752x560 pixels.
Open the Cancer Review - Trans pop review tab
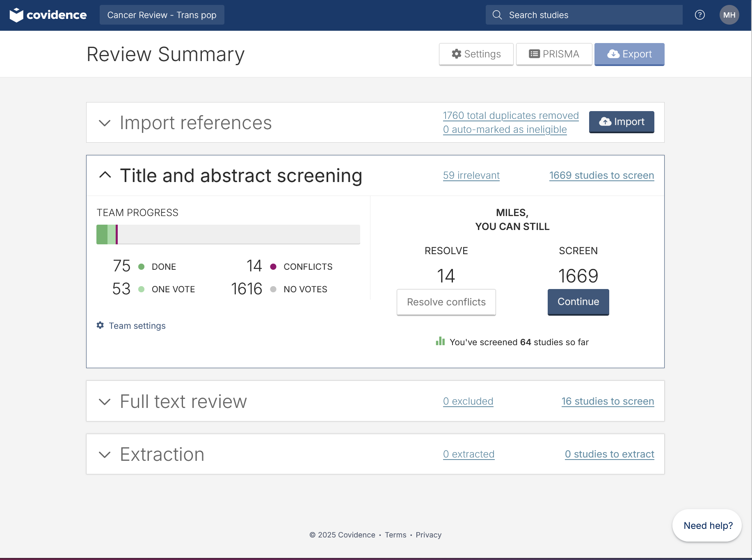[x=162, y=15]
